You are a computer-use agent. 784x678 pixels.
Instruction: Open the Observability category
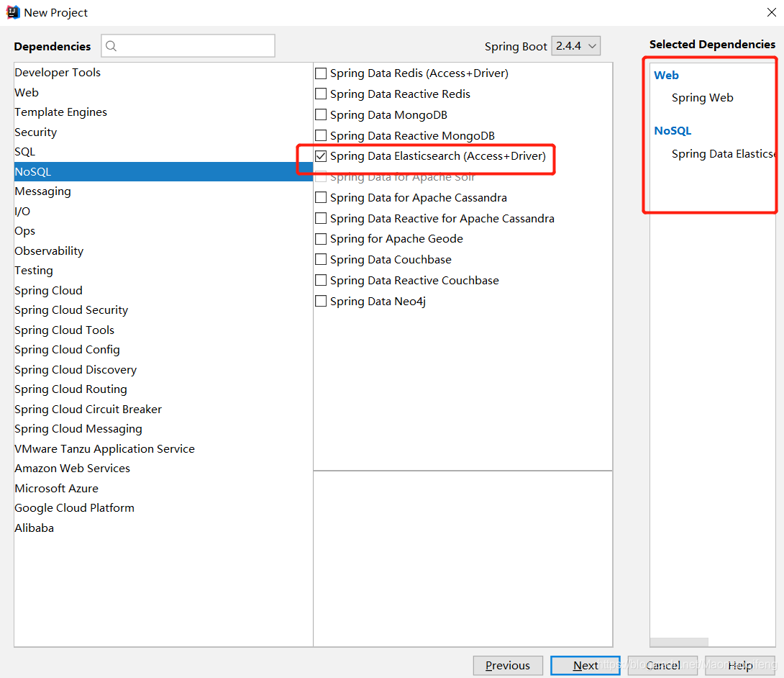pyautogui.click(x=163, y=250)
